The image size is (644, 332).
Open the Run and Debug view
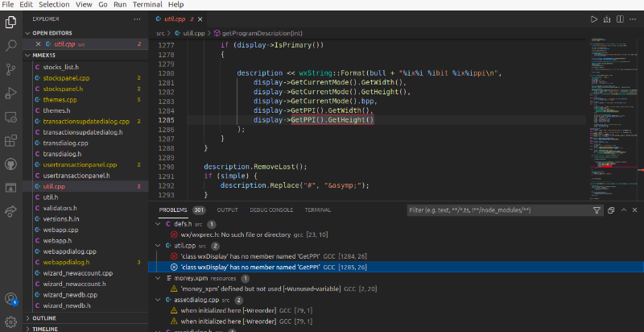click(10, 93)
